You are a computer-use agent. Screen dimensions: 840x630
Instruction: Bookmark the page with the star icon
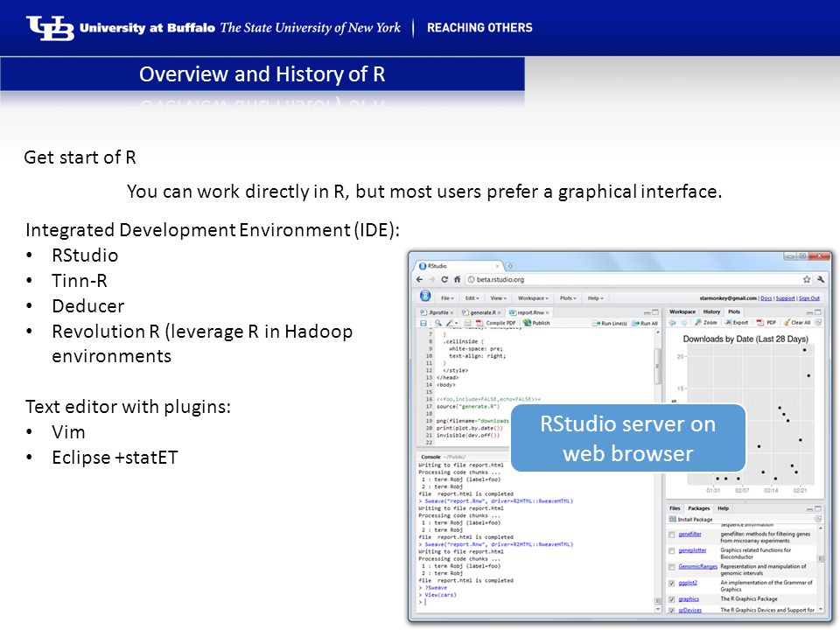click(x=807, y=279)
